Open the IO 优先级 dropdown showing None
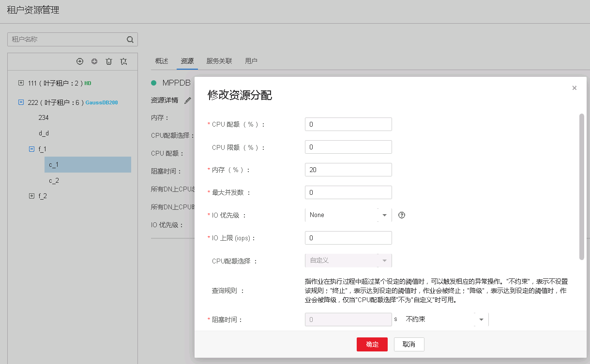590x364 pixels. coord(348,215)
